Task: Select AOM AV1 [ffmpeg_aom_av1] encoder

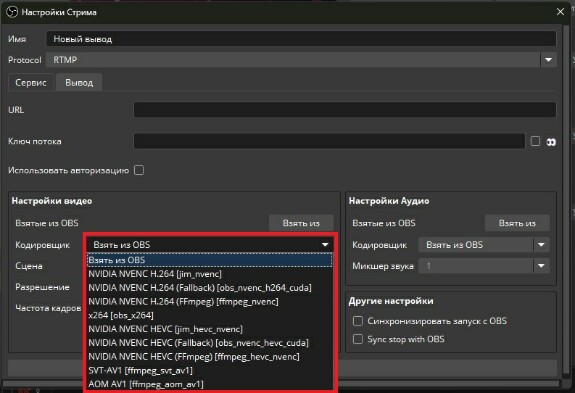Action: click(x=210, y=384)
